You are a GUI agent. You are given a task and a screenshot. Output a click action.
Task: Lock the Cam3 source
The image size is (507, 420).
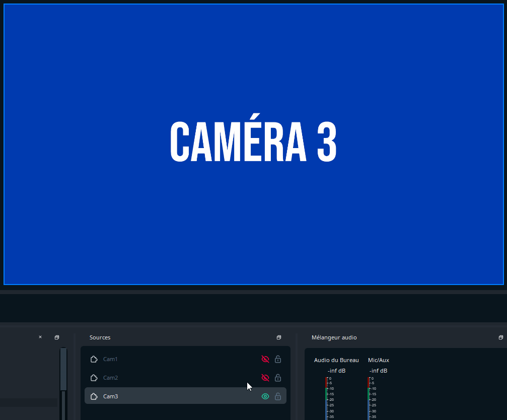point(277,396)
